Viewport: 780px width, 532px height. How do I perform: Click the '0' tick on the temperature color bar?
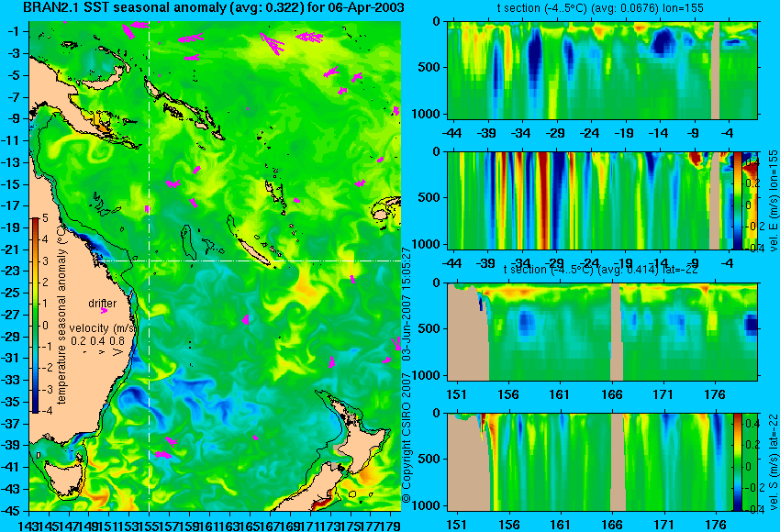tap(45, 326)
